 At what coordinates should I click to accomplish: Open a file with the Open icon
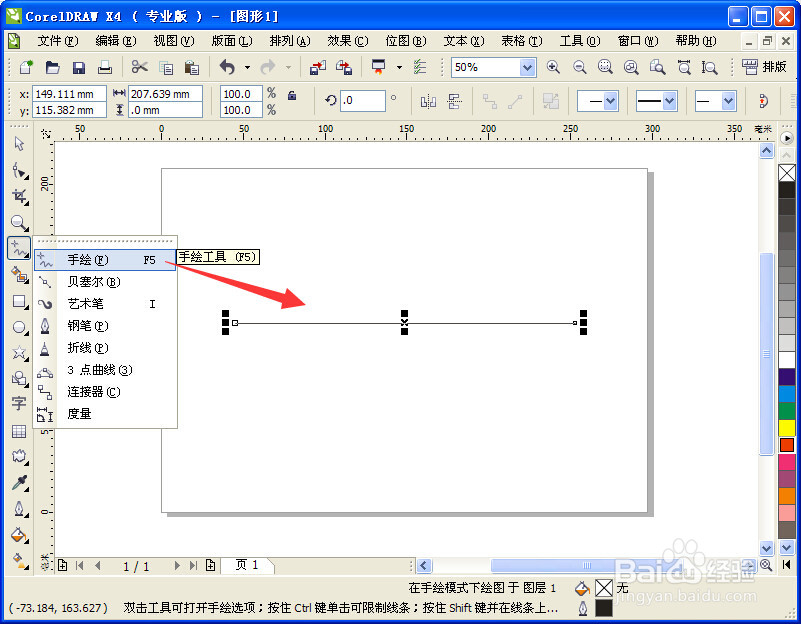tap(51, 65)
